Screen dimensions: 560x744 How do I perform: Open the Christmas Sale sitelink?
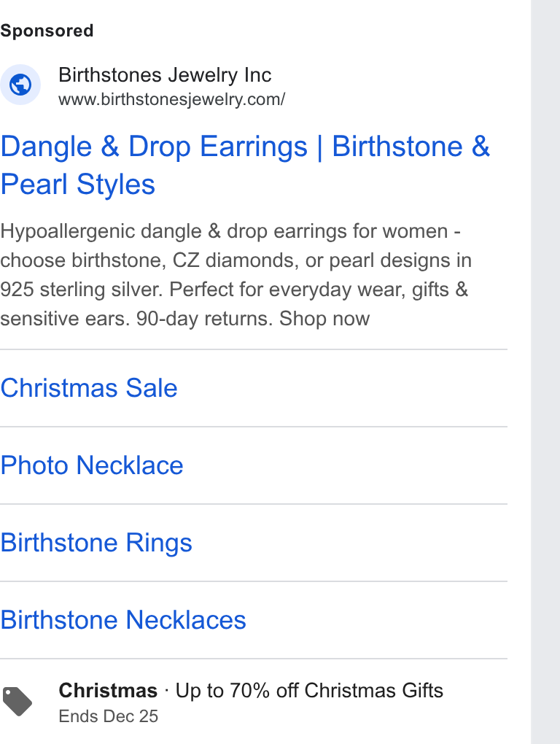pos(89,388)
